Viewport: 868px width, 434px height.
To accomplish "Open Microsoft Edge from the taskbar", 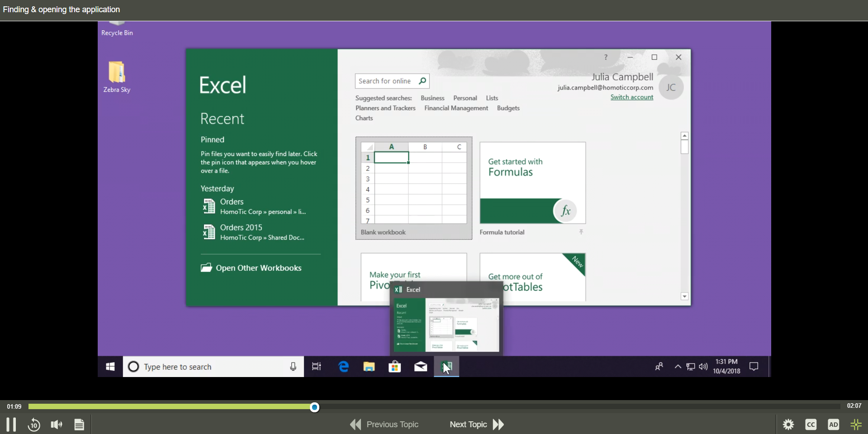I will point(343,367).
